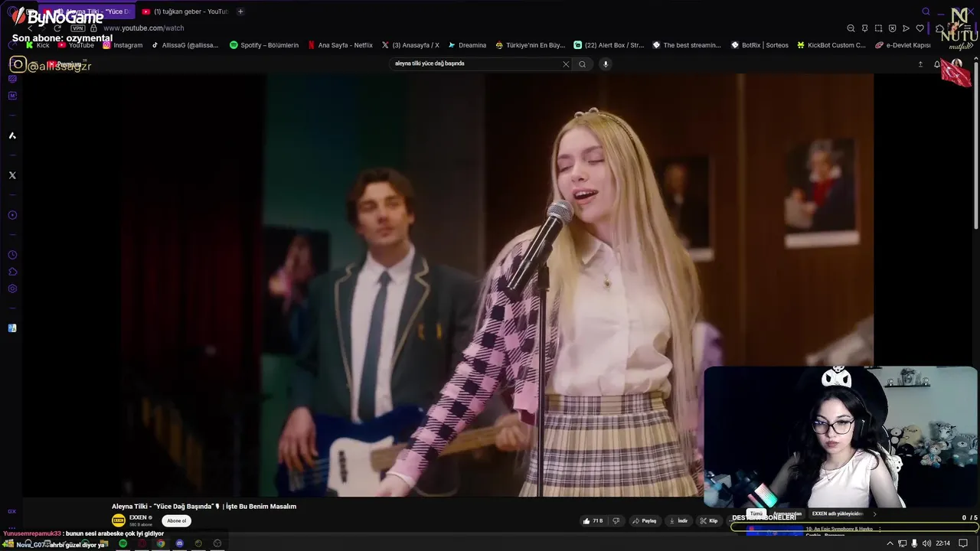Open the clock showing 22:14
The width and height of the screenshot is (980, 551).
[x=942, y=543]
